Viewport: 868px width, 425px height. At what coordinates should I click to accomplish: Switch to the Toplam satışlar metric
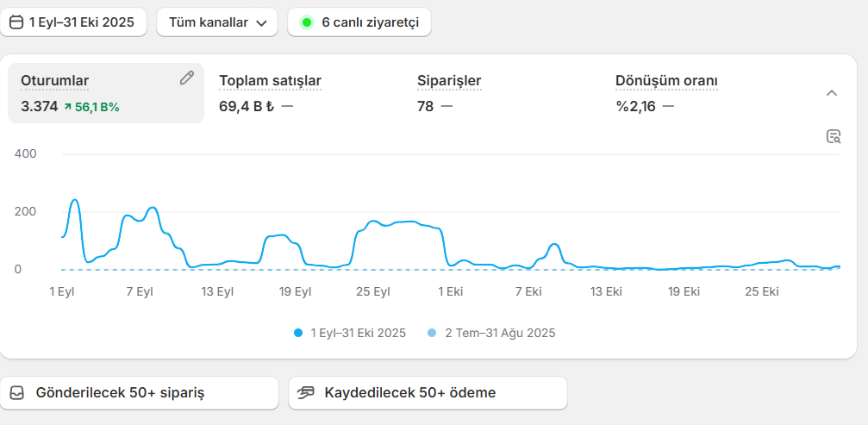270,81
